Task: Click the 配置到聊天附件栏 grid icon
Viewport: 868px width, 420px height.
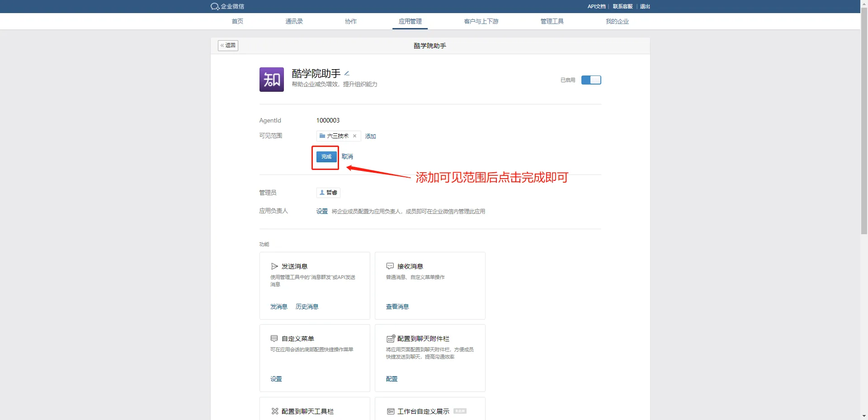Action: tap(391, 338)
